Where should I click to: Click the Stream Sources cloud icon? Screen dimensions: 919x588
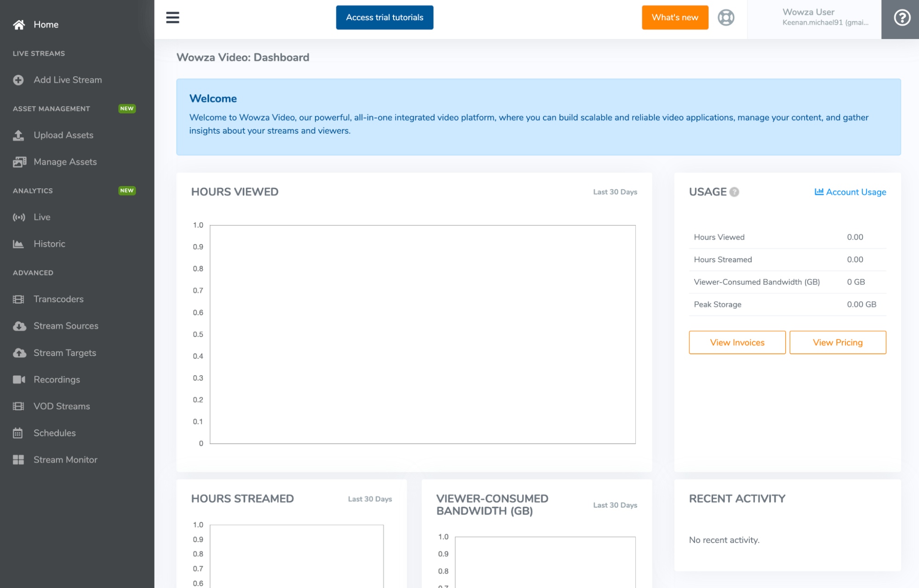coord(19,326)
